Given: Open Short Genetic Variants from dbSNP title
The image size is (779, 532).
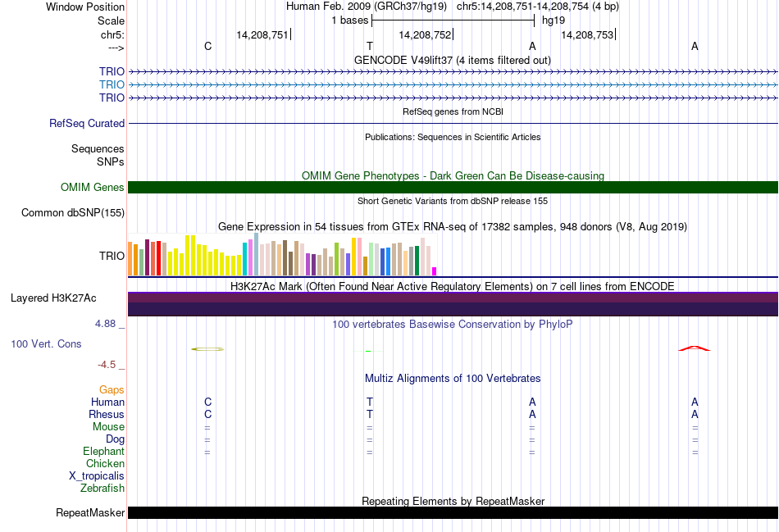Looking at the screenshot, I should (x=453, y=201).
